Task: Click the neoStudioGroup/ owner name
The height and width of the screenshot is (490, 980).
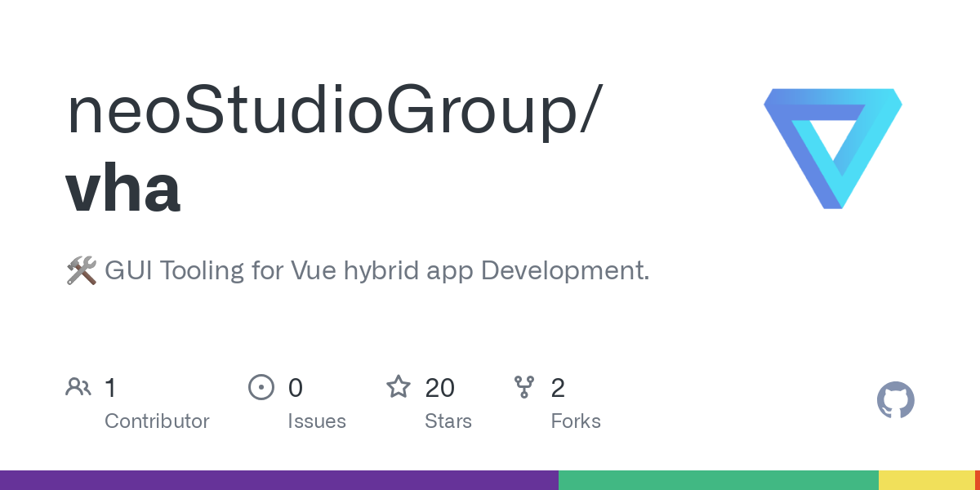Action: [x=335, y=111]
